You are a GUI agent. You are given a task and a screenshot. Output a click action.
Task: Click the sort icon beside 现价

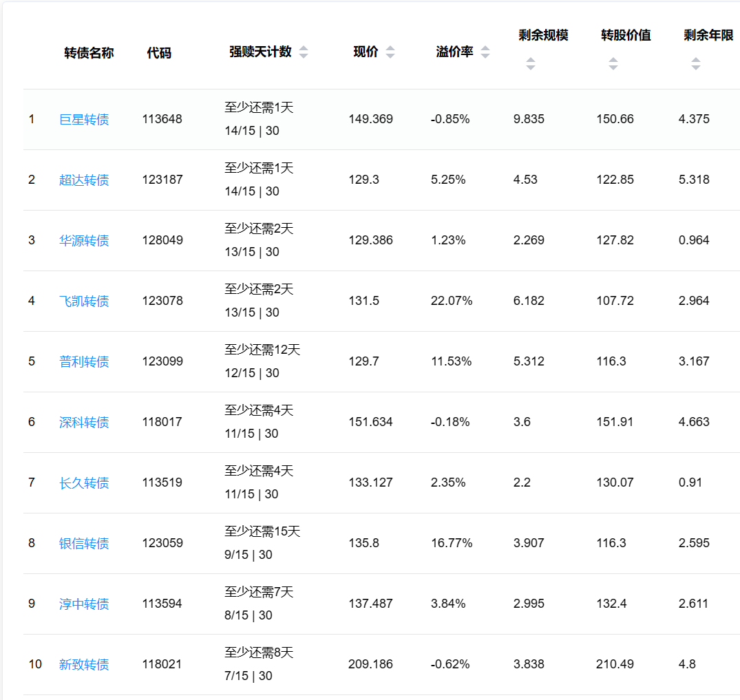click(x=390, y=52)
